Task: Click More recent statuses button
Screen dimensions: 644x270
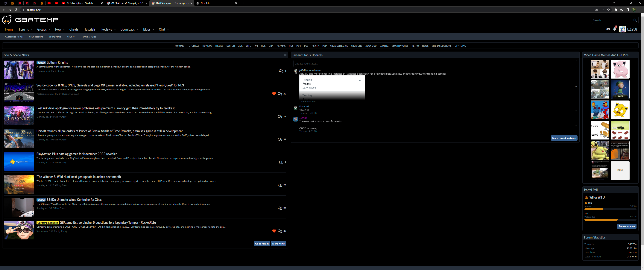Action: tap(564, 138)
